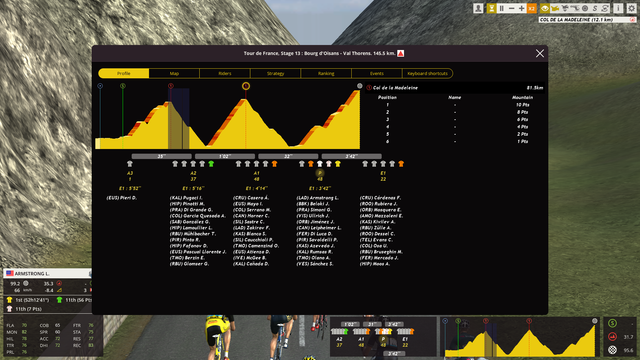
Task: Select the orange jersey in group A1
Action: (274, 164)
